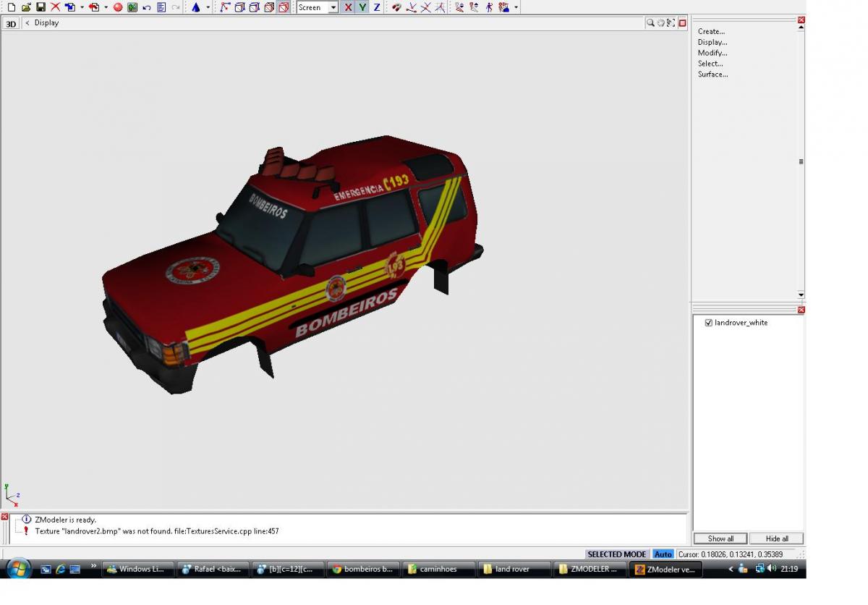Screen dimensions: 868x605
Task: Click the red export icon
Action: click(94, 7)
